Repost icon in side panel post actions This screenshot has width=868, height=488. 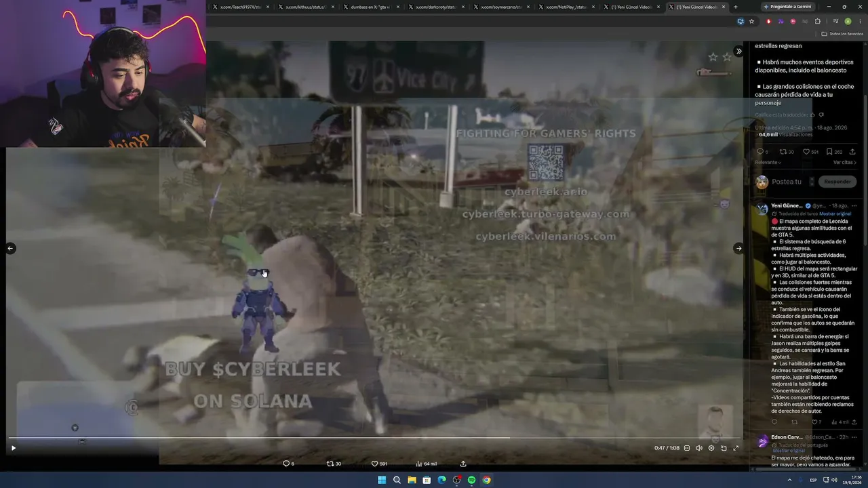pos(783,152)
